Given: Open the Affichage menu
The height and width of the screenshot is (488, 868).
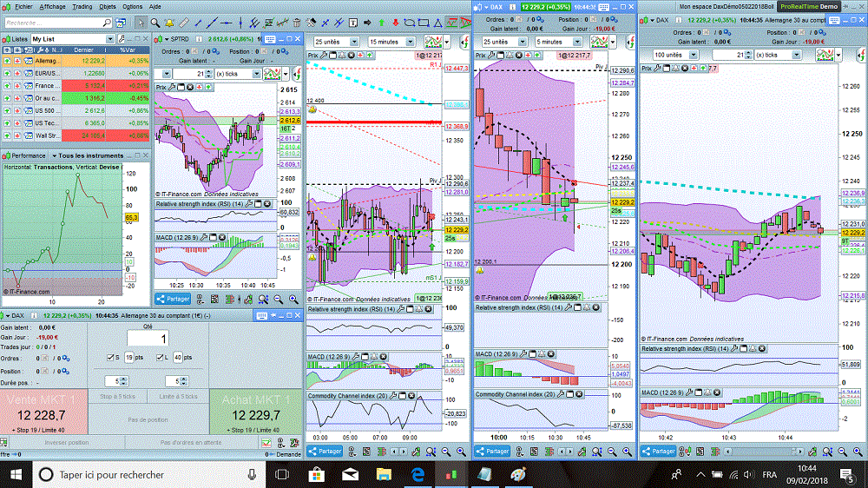Looking at the screenshot, I should pos(52,7).
